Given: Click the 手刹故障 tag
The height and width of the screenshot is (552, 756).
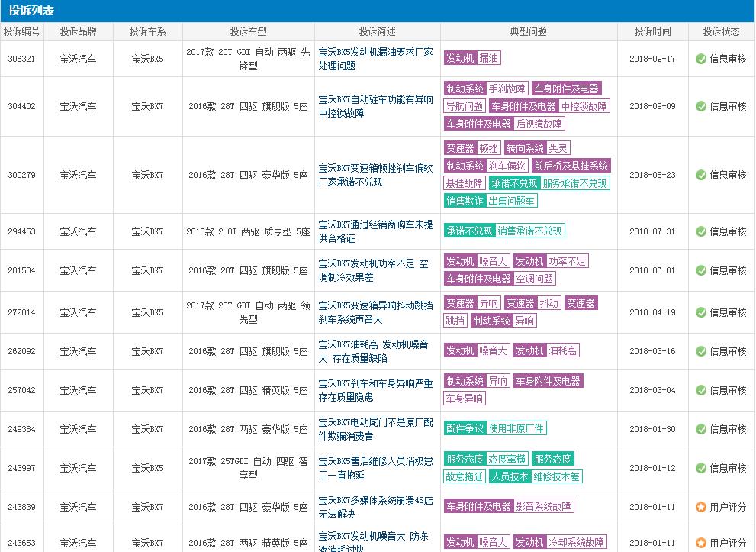Looking at the screenshot, I should (507, 89).
